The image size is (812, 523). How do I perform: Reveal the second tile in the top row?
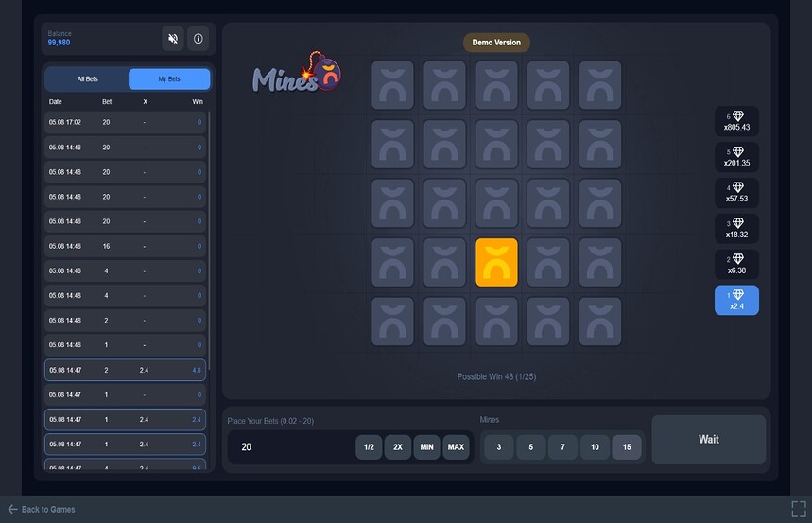444,85
